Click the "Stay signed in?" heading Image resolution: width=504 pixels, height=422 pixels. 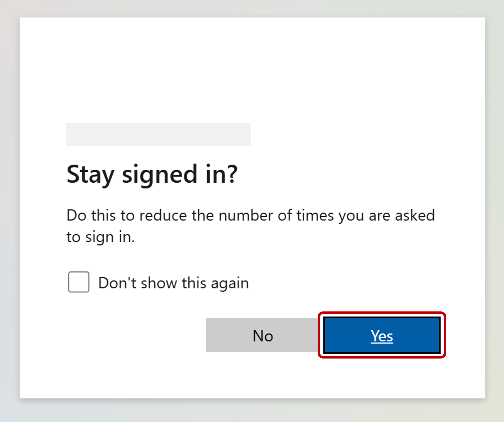pos(152,174)
